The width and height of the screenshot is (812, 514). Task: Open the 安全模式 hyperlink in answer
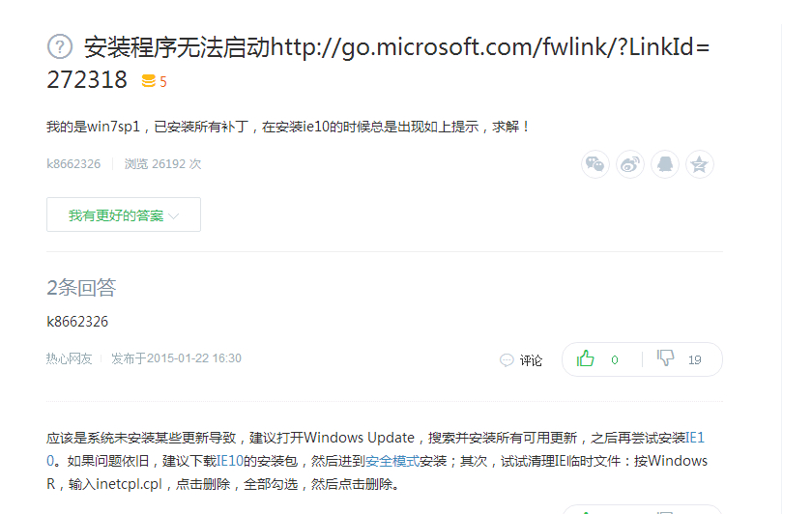(x=391, y=461)
